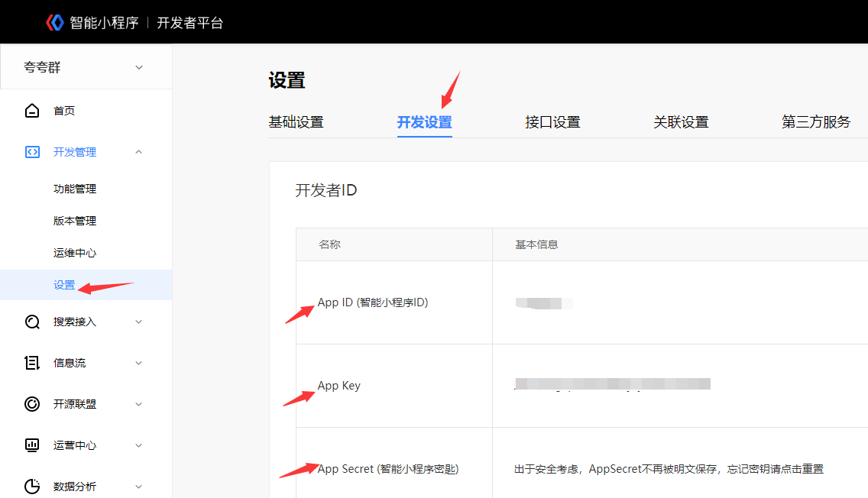
Task: Select the 第三方服务 tab
Action: coord(815,122)
